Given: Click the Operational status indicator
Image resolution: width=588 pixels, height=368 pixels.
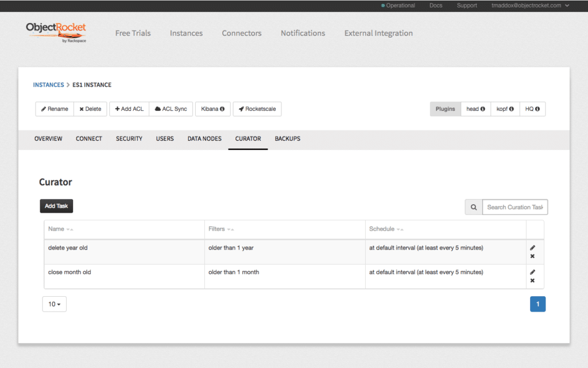Looking at the screenshot, I should [397, 5].
